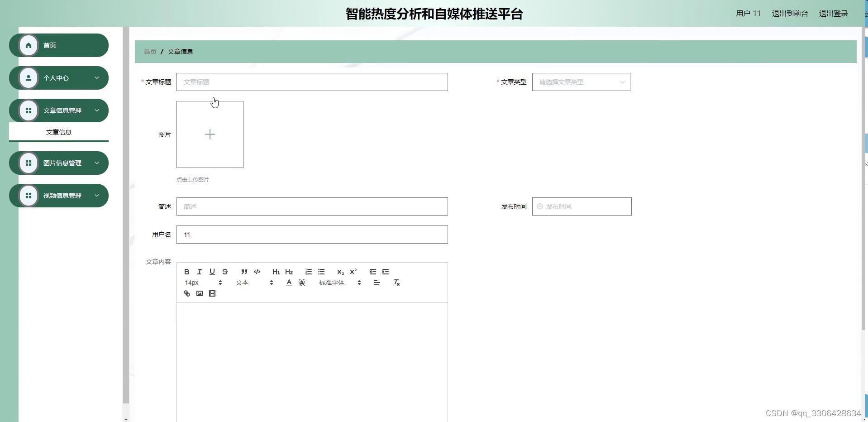Insert a code block in editor
This screenshot has width=868, height=422.
[257, 272]
